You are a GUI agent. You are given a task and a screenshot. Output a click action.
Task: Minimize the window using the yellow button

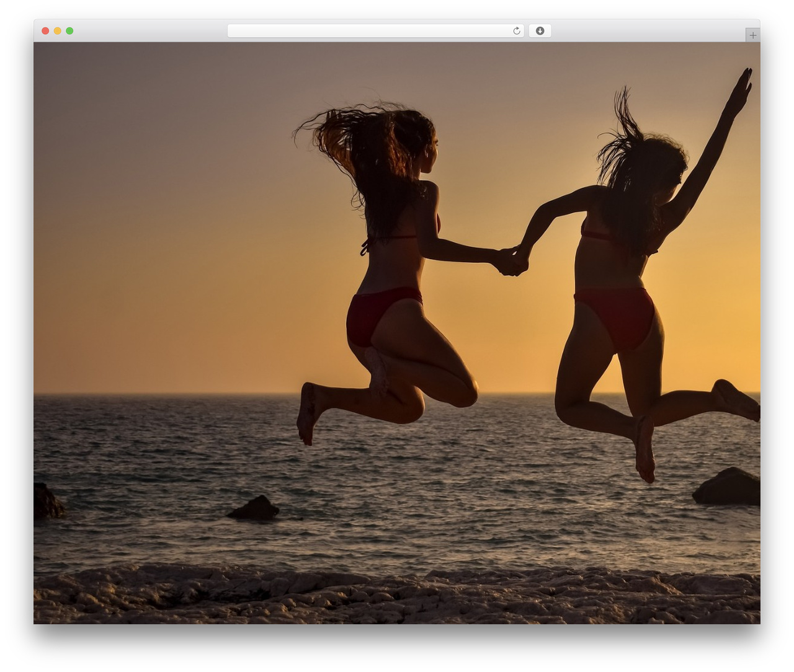[x=57, y=31]
